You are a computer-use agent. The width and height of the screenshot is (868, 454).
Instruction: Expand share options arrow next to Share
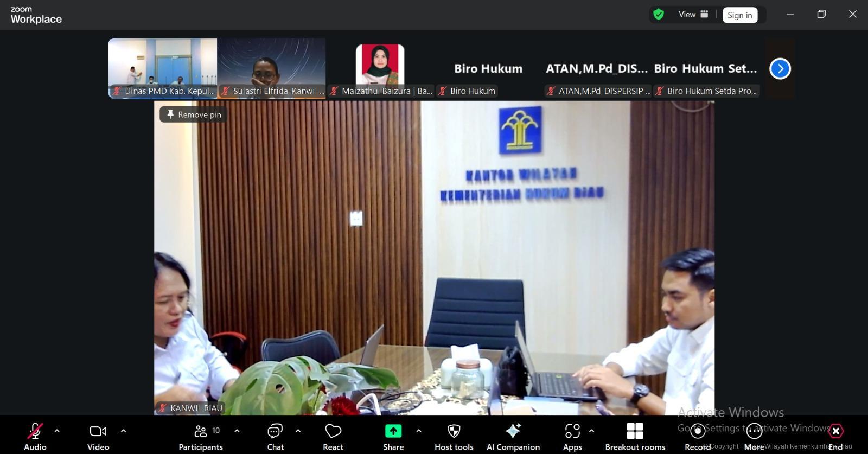coord(418,431)
